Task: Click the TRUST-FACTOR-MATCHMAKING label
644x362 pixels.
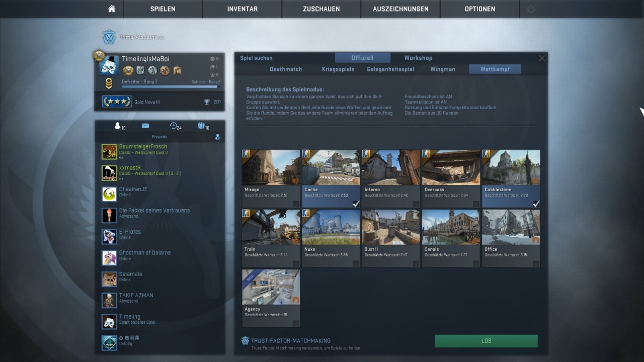Action: tap(291, 341)
